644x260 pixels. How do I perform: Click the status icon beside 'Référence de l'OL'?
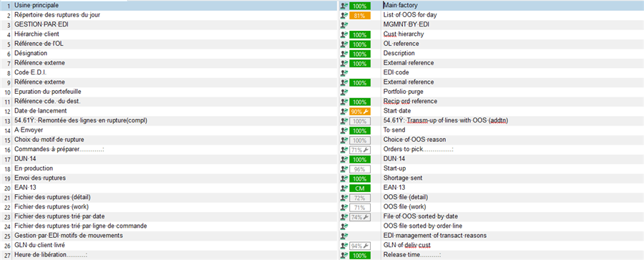click(344, 44)
